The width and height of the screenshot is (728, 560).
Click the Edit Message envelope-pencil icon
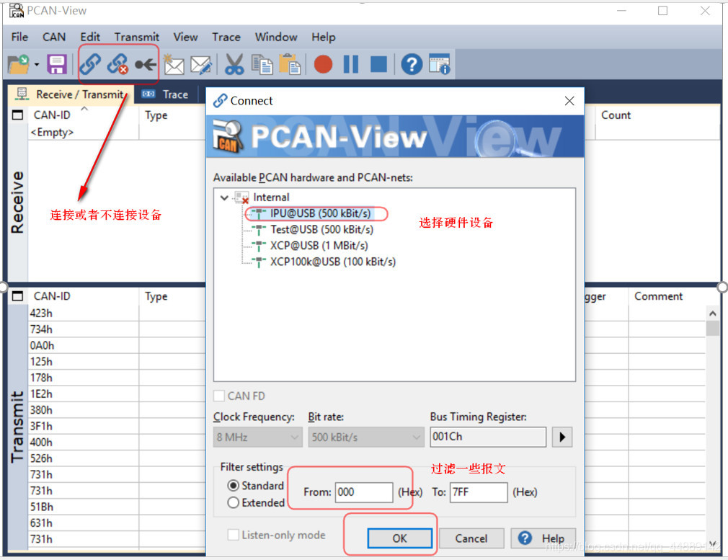(x=202, y=65)
